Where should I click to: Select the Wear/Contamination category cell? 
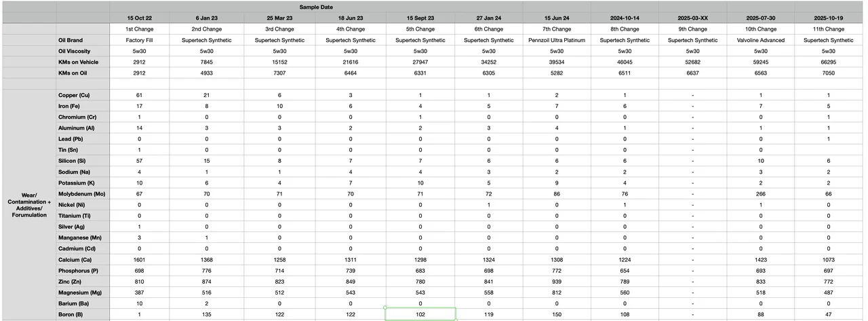29,204
